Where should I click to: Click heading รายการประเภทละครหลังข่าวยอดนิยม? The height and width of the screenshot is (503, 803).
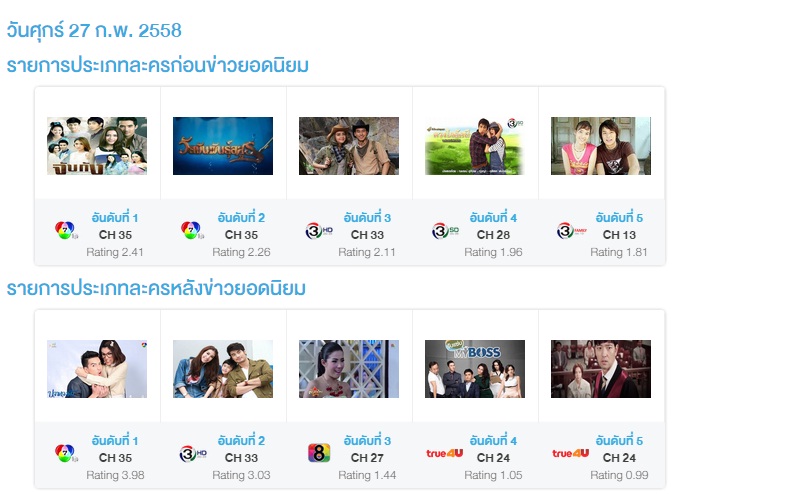(x=156, y=288)
